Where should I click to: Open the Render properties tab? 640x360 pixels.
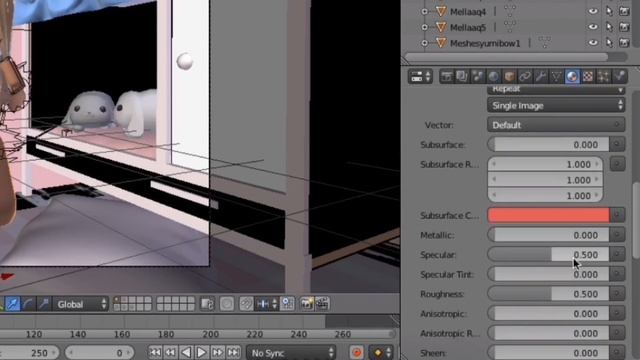coord(446,76)
